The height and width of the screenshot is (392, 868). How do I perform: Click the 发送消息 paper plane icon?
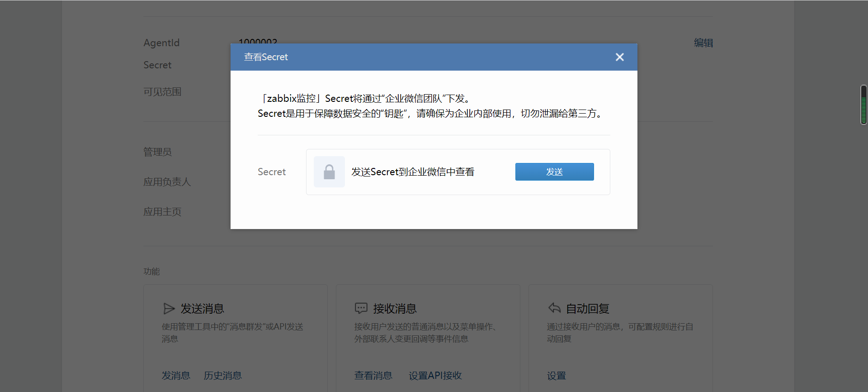pos(169,309)
